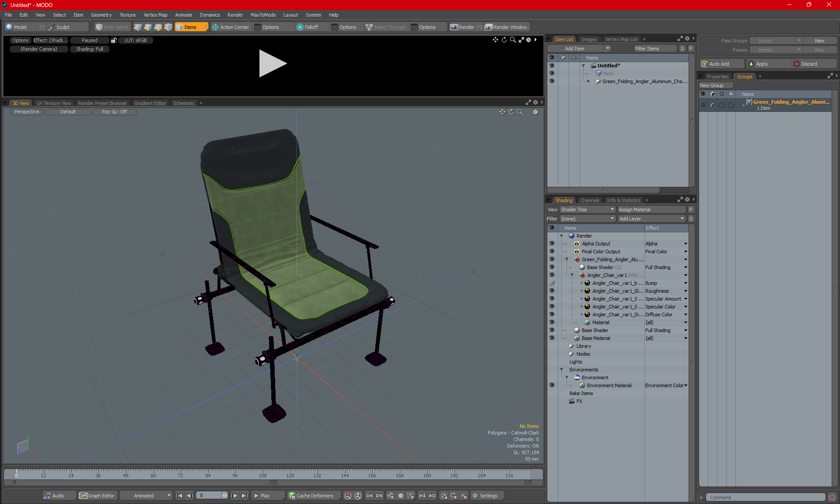This screenshot has width=840, height=504.
Task: Switch to Properties tab
Action: point(717,77)
